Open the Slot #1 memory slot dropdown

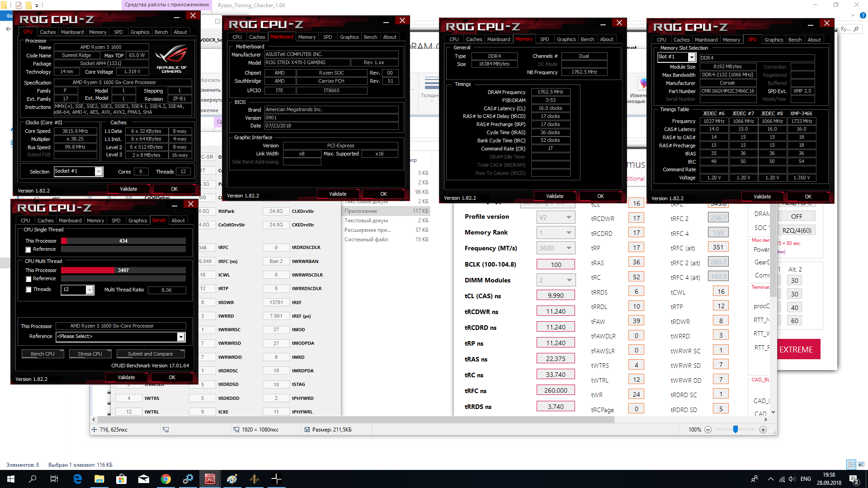click(691, 57)
